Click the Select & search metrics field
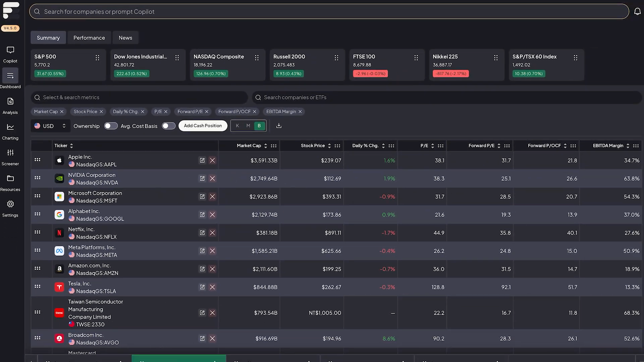644x362 pixels. pos(139,98)
